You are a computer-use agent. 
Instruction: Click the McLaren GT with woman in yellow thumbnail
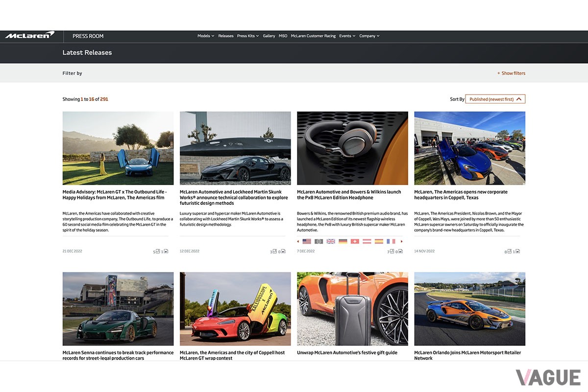point(118,148)
